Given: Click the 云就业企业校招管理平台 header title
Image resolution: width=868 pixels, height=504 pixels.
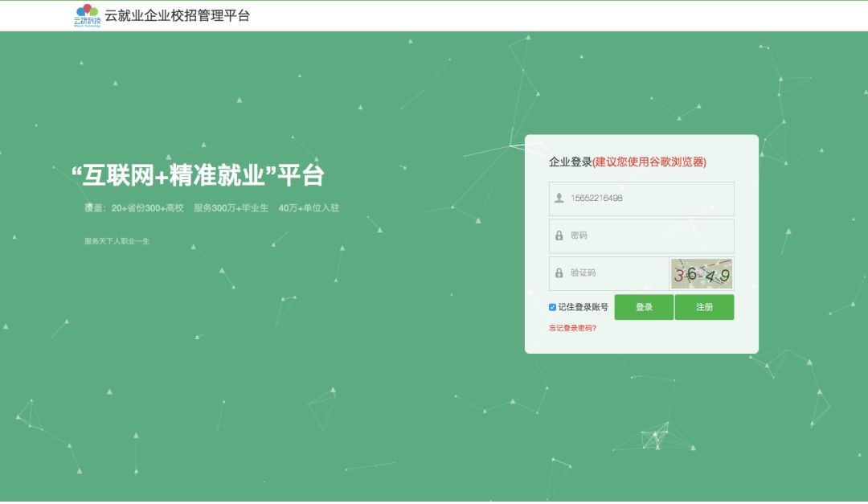Looking at the screenshot, I should [177, 15].
